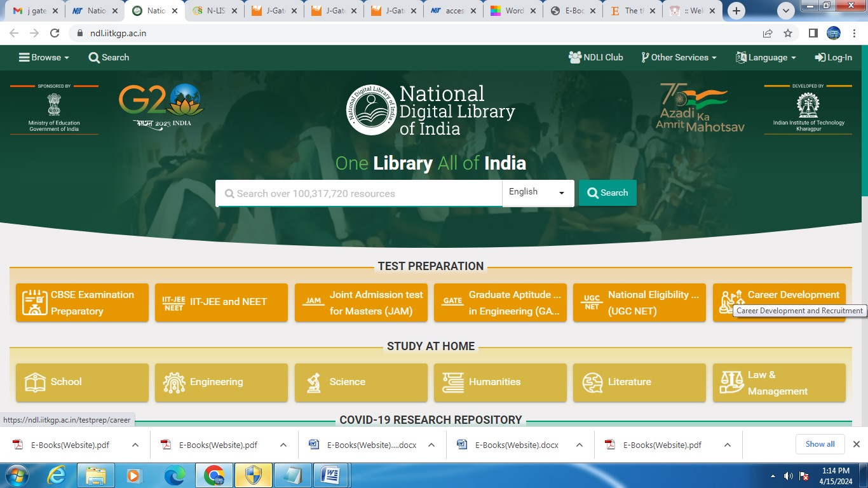Image resolution: width=868 pixels, height=488 pixels.
Task: Click Search in the top navigation bar
Action: pyautogui.click(x=109, y=57)
